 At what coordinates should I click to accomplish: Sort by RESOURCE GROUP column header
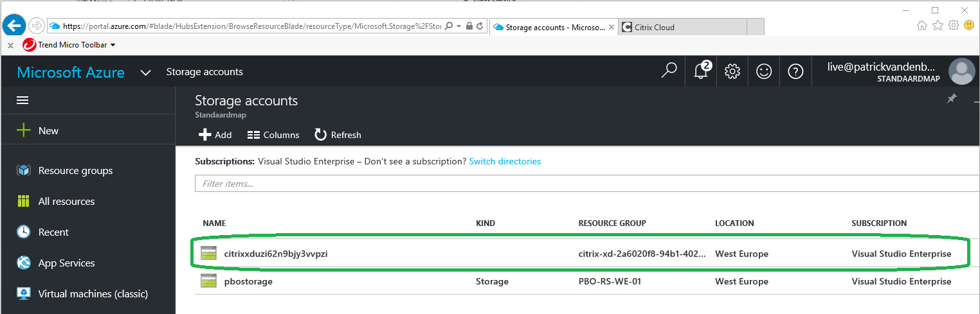click(x=612, y=223)
